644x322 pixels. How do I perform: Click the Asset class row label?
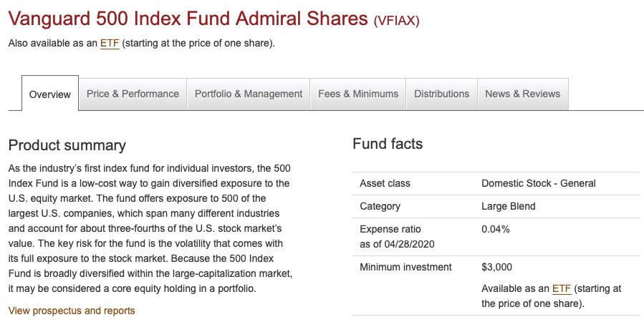point(385,183)
